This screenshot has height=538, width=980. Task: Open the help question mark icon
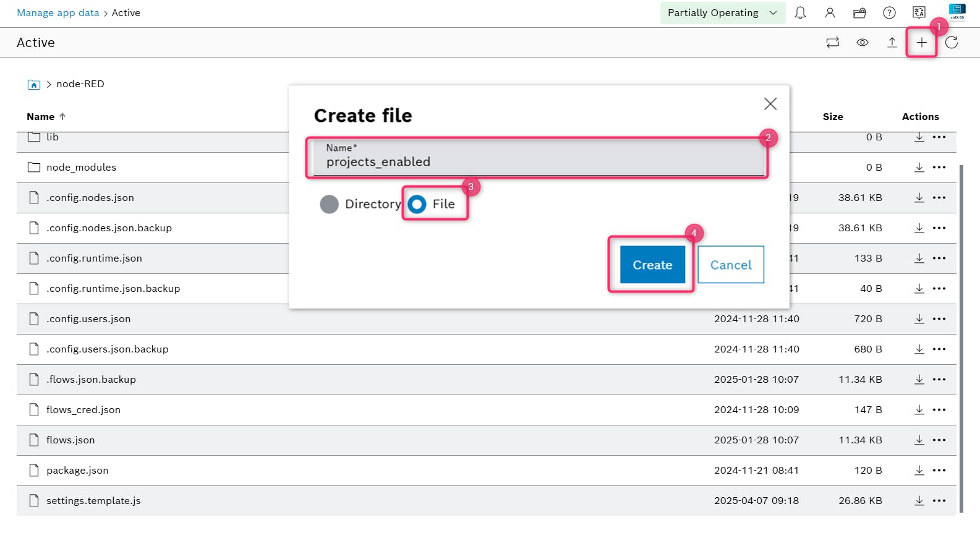click(x=889, y=13)
